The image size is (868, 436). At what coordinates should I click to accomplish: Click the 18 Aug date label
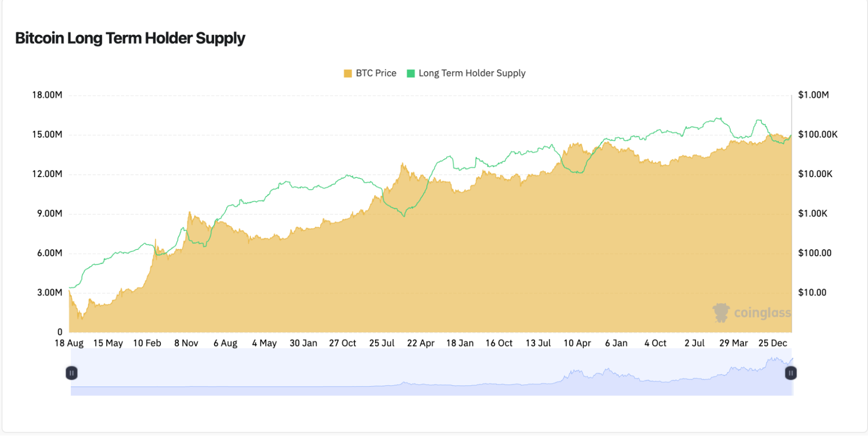69,343
